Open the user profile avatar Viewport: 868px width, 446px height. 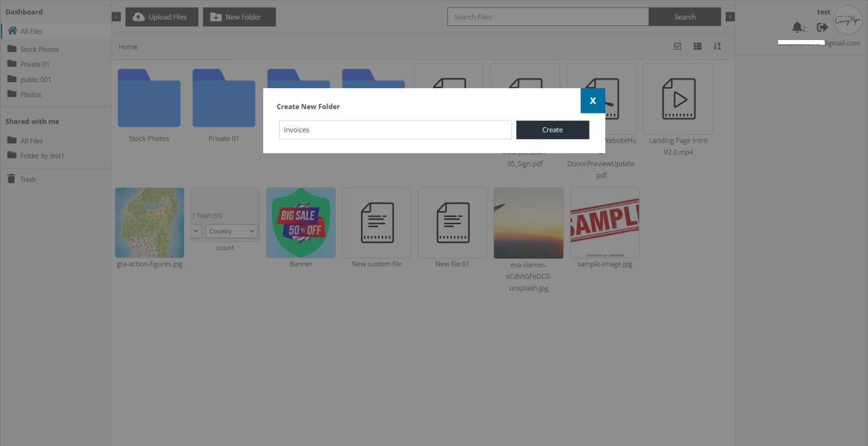click(x=847, y=20)
